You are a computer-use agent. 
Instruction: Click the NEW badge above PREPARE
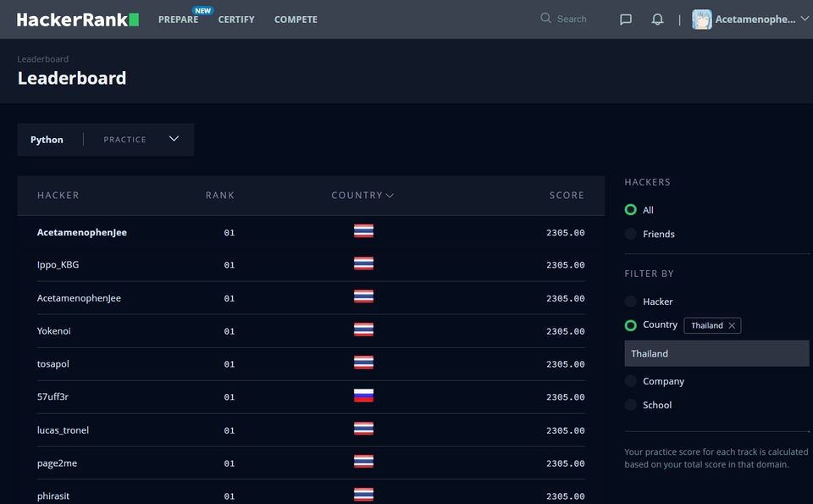click(202, 10)
